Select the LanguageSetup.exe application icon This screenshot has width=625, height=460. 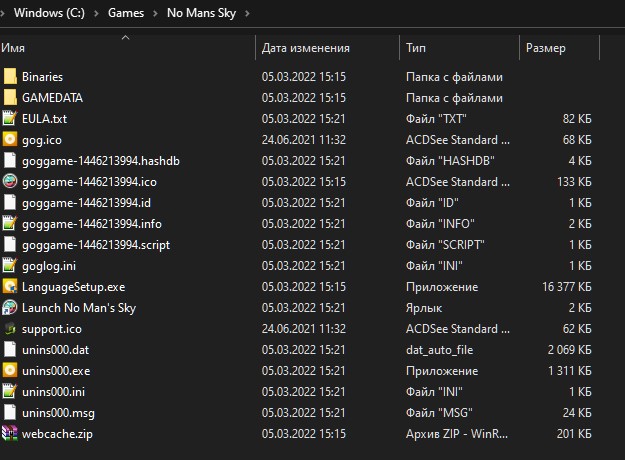(x=10, y=286)
